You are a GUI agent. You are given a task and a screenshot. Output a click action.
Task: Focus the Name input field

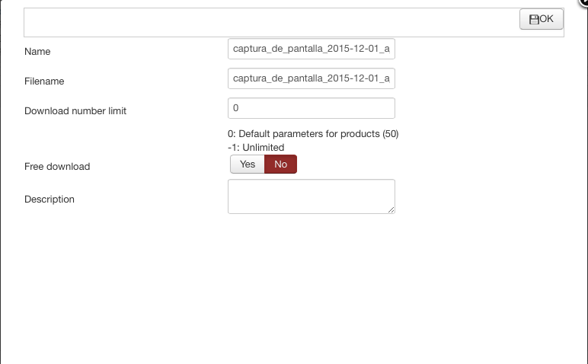coord(312,49)
